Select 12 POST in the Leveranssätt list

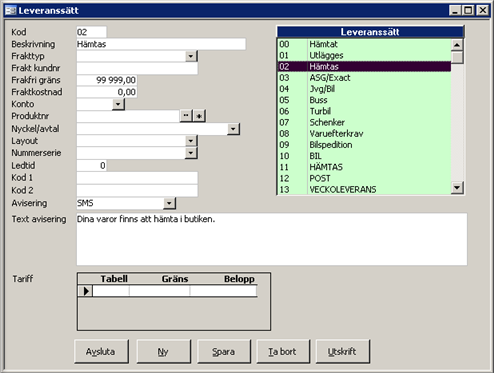point(364,178)
